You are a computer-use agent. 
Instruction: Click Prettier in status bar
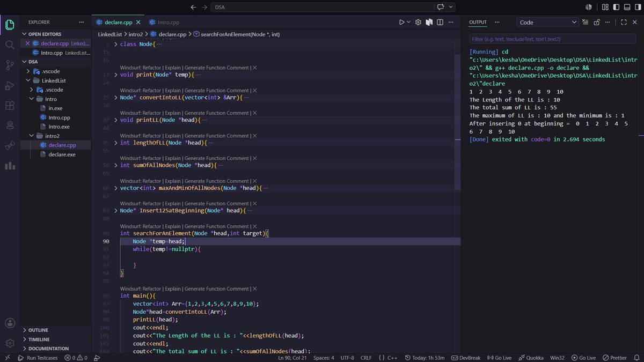coord(614,358)
